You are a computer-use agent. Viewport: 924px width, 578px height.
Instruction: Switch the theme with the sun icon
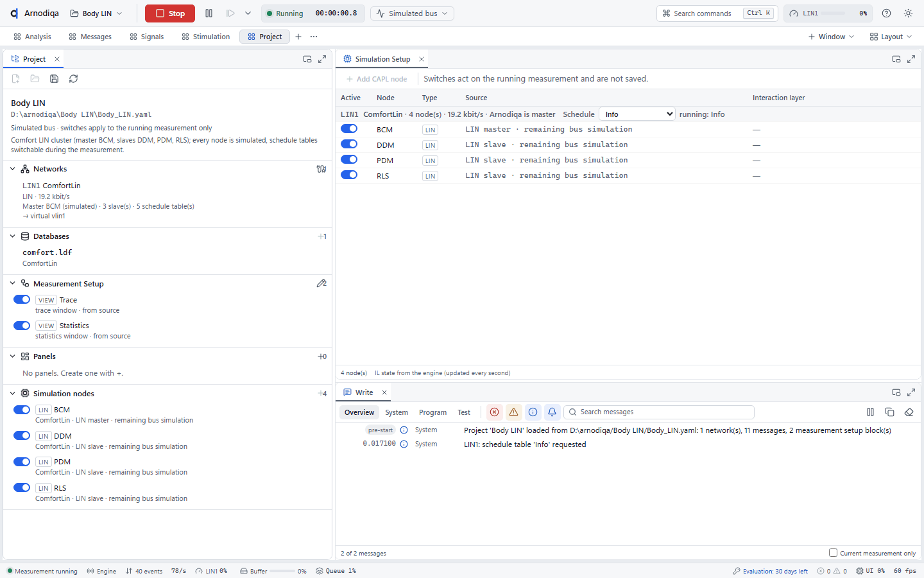(908, 13)
